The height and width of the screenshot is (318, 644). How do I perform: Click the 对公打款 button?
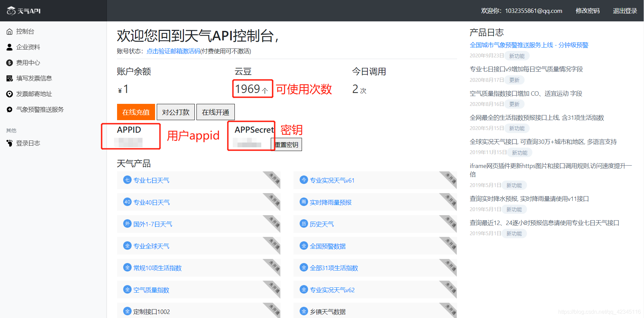pyautogui.click(x=176, y=112)
